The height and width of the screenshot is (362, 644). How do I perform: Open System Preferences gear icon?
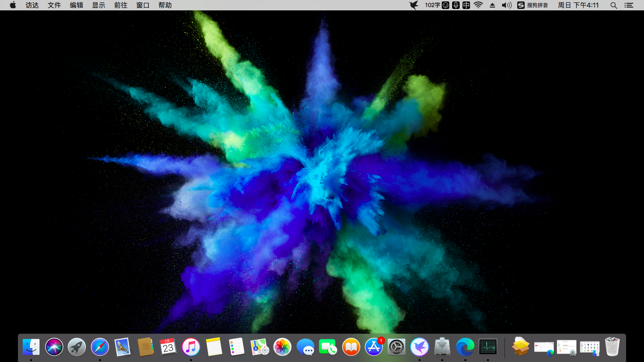(x=396, y=347)
